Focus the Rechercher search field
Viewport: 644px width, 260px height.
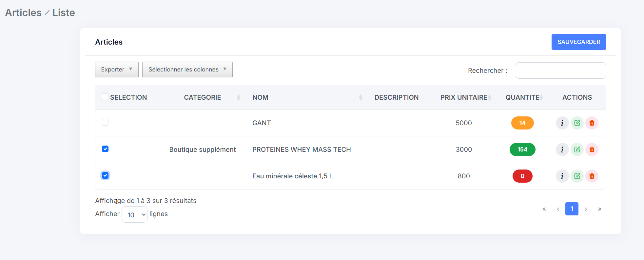click(x=560, y=70)
